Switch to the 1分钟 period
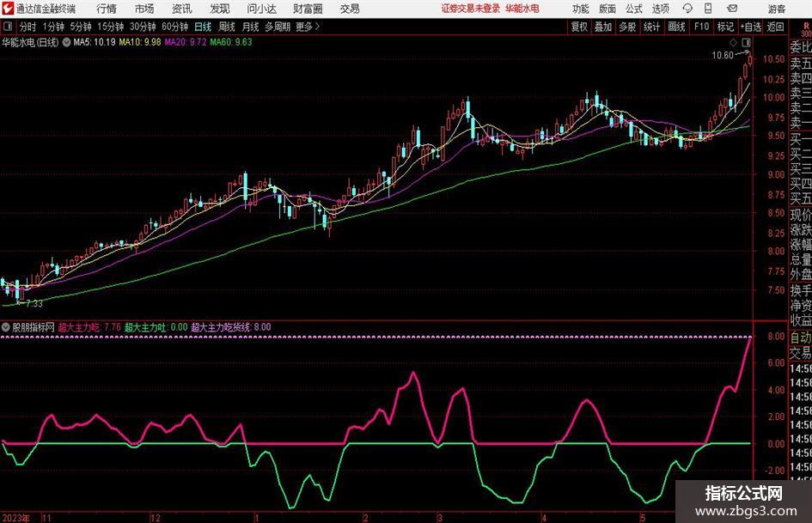Viewport: 812px width, 523px height. click(52, 27)
